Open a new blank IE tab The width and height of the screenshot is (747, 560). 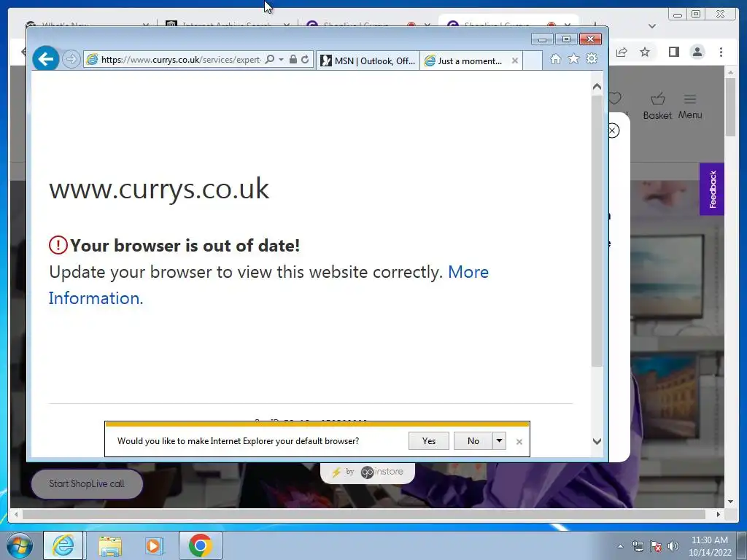pyautogui.click(x=533, y=61)
